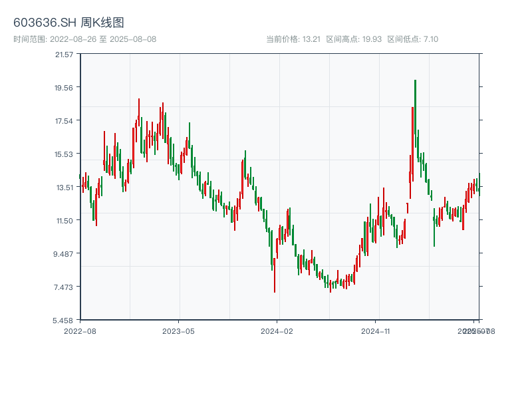Click the long red candle reaching the lowest low
The image size is (532, 399).
click(275, 275)
